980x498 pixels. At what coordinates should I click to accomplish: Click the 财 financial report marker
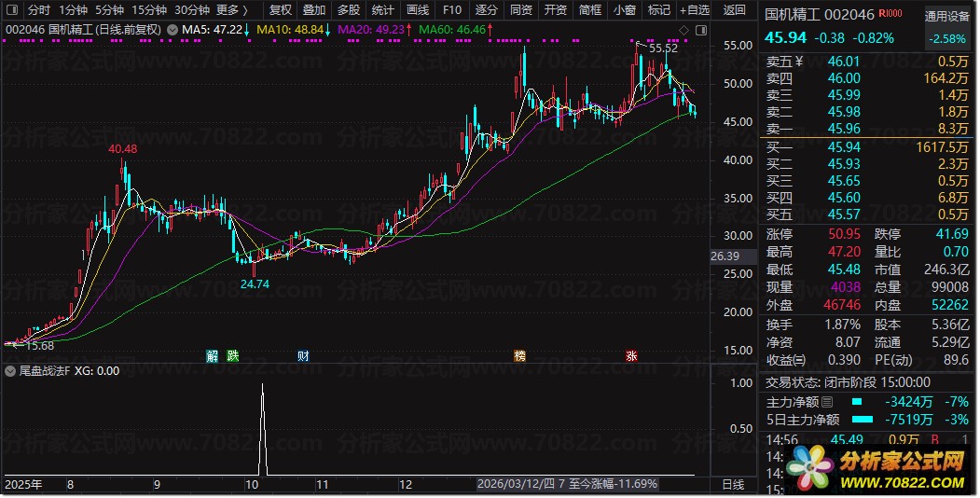click(303, 355)
